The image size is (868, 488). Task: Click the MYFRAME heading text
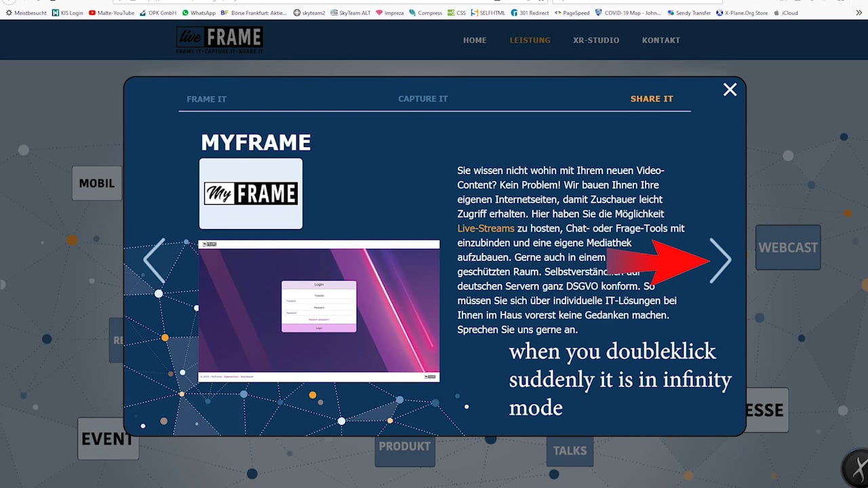coord(256,142)
